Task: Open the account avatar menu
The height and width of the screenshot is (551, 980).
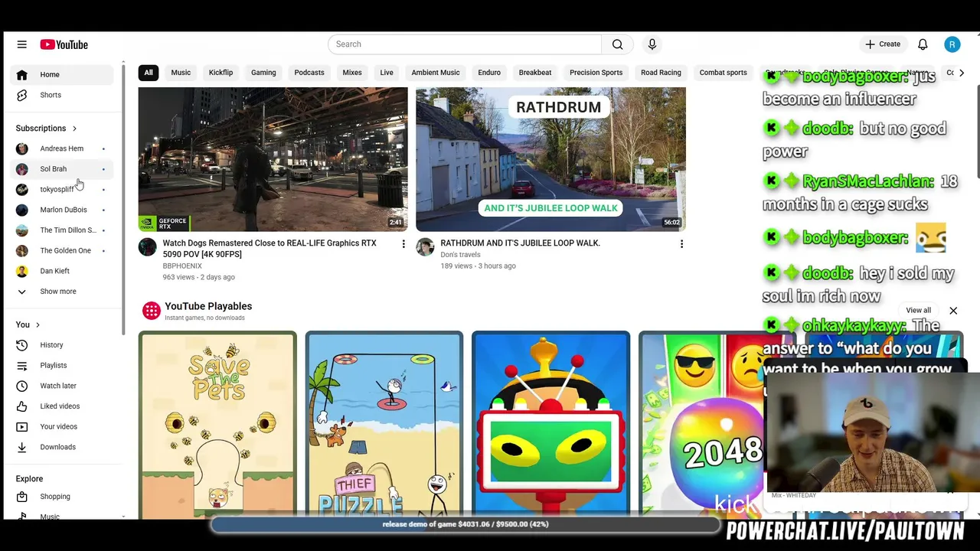Action: 952,44
